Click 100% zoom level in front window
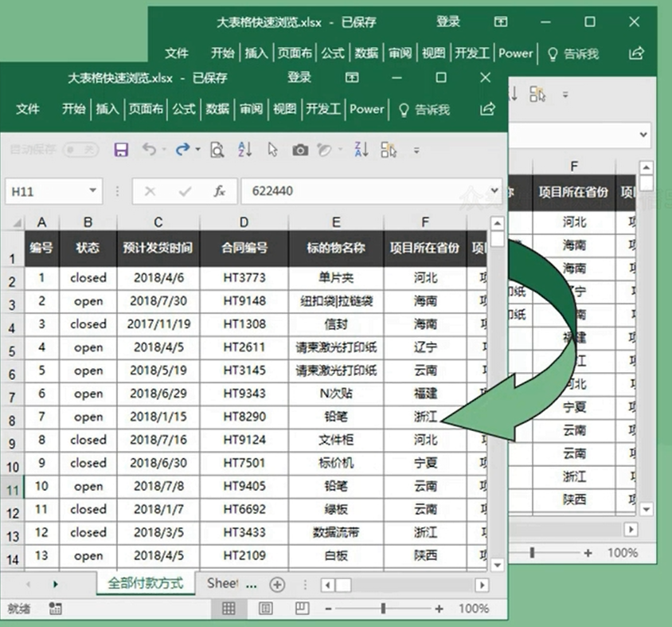This screenshot has width=672, height=627. [474, 609]
